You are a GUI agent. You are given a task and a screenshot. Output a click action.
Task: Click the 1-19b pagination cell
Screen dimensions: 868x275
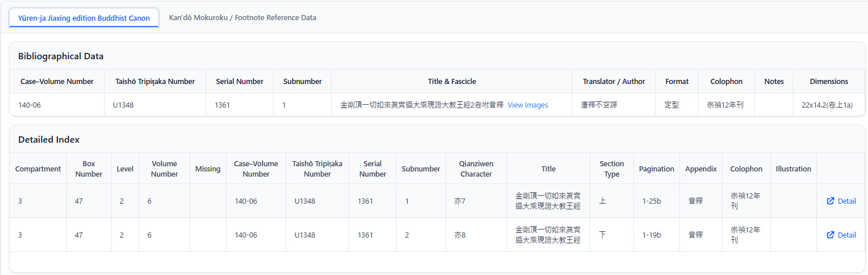[x=651, y=235]
